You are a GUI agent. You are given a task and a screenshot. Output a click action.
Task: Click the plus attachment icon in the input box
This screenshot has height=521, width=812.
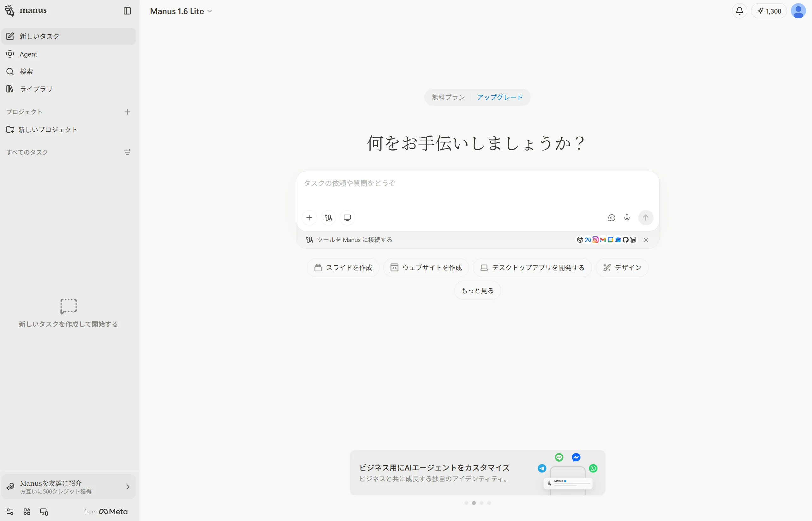[309, 218]
